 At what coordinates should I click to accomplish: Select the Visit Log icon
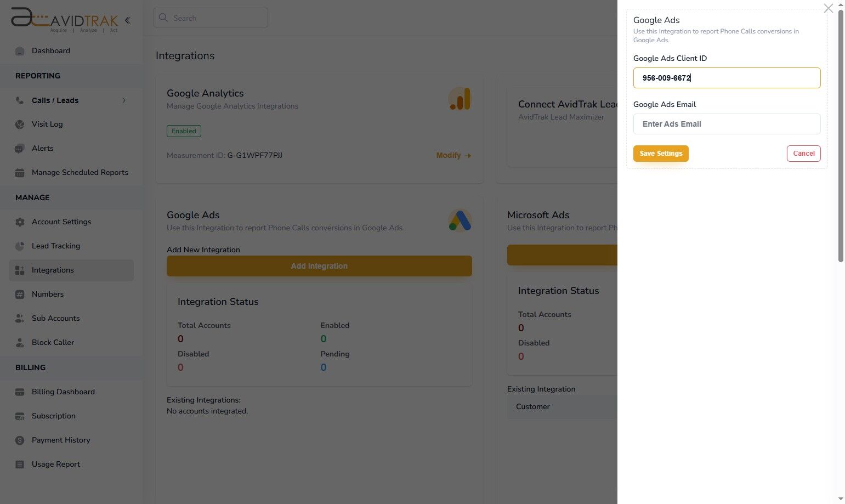pyautogui.click(x=20, y=124)
